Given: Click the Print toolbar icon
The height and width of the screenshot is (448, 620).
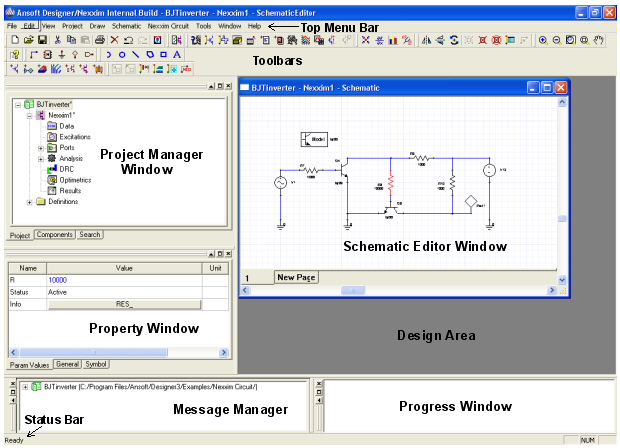Looking at the screenshot, I should point(100,39).
